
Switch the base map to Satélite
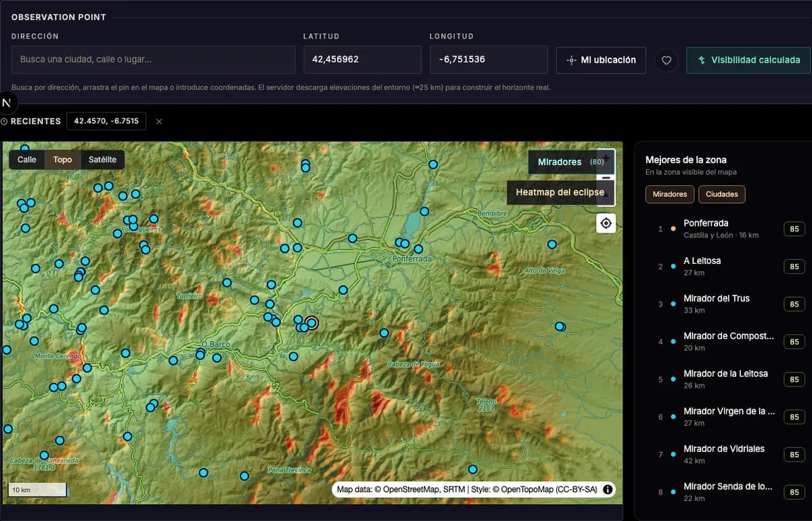[102, 160]
